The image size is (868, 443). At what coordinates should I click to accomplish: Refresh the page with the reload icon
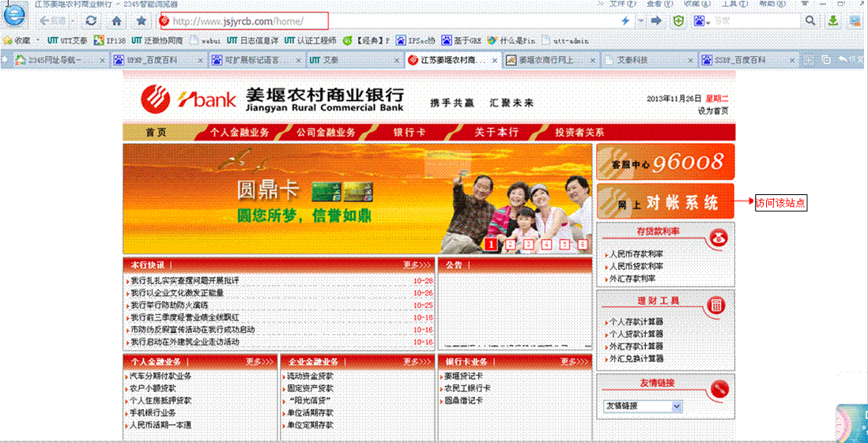coord(92,21)
